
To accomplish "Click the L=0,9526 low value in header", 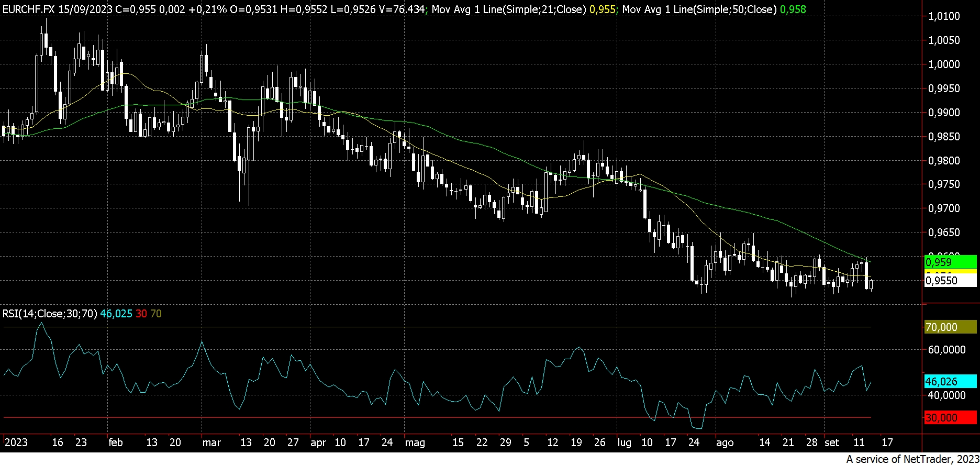I will point(353,9).
